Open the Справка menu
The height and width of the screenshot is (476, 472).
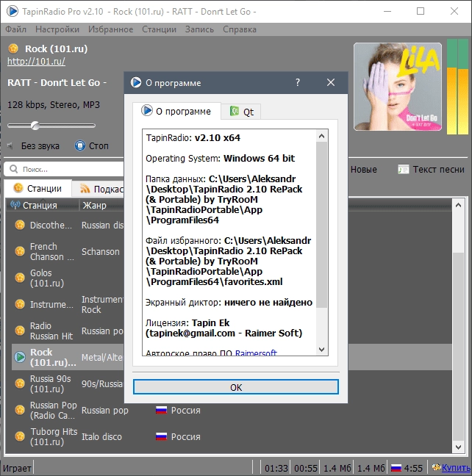tap(240, 29)
